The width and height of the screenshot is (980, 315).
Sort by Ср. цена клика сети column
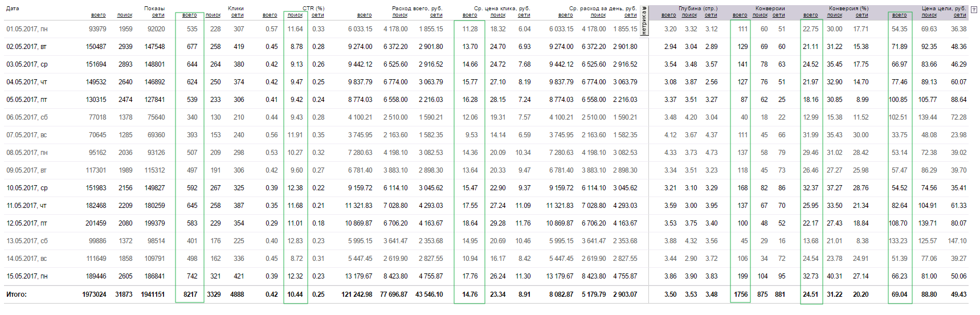click(524, 15)
